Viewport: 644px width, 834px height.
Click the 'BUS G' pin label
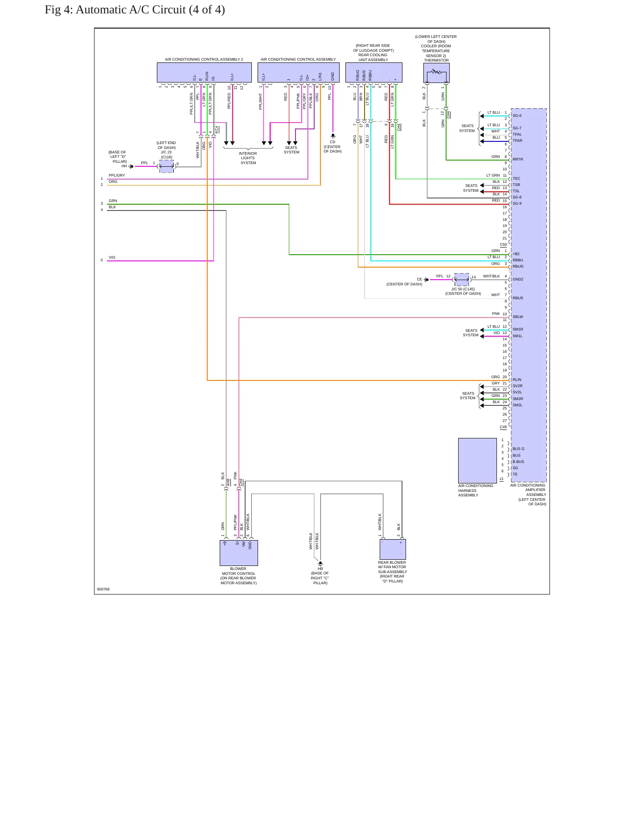coord(518,449)
